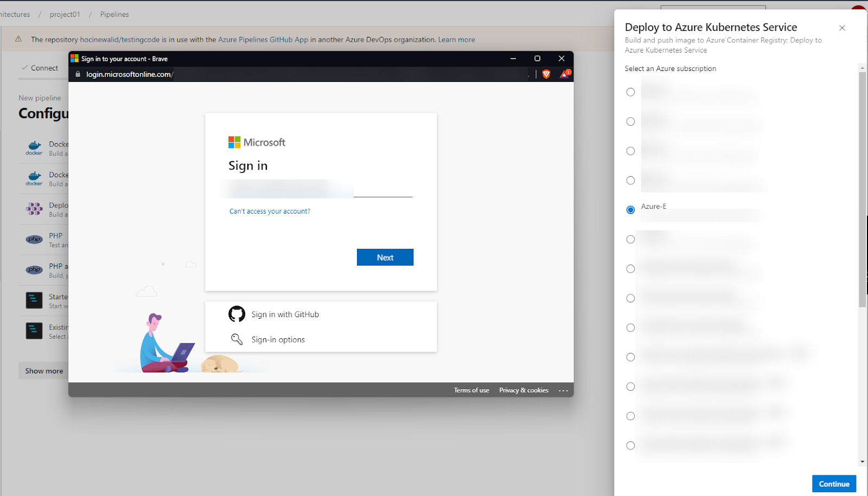Click the second Docker whale icon in list
868x496 pixels.
tap(34, 178)
